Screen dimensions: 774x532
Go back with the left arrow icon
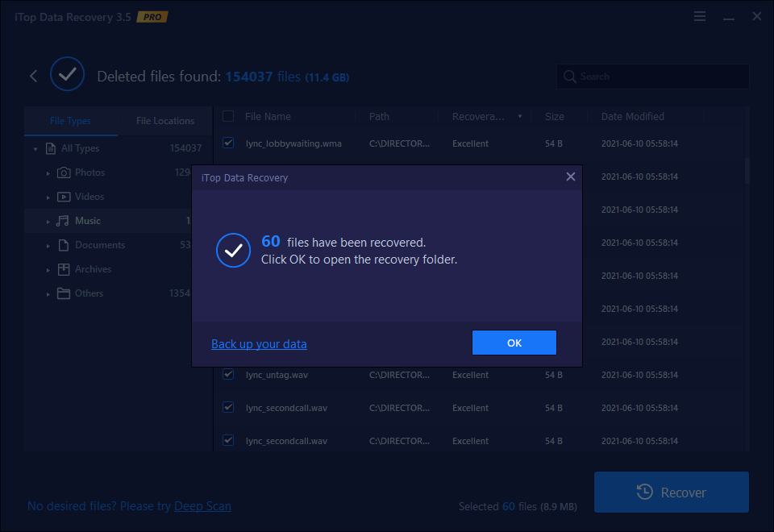coord(34,76)
